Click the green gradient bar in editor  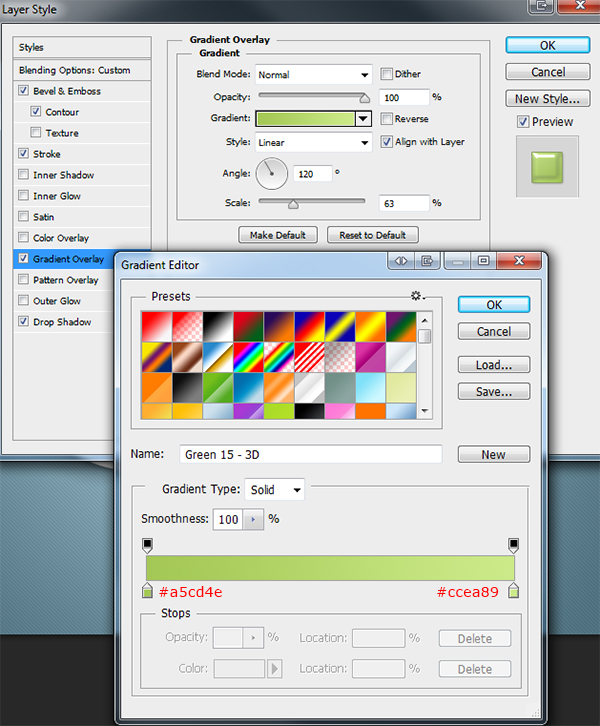click(x=330, y=568)
